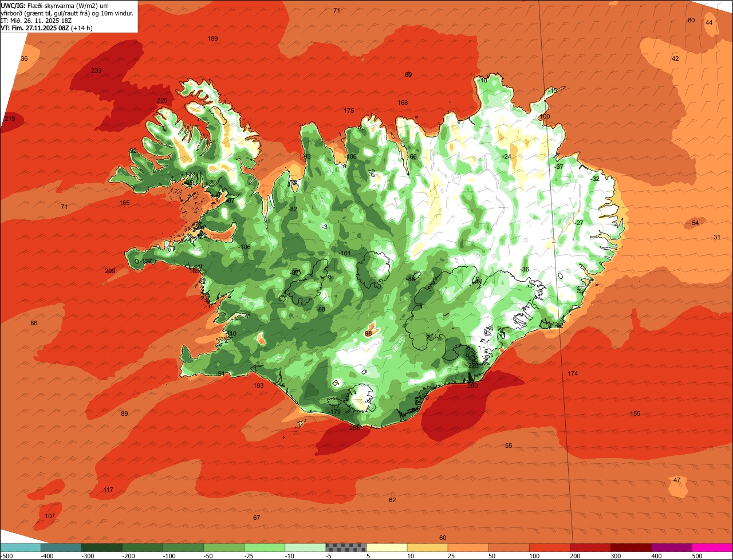Pick the -100 to -50 legend swatch
733x560 pixels.
[183, 547]
